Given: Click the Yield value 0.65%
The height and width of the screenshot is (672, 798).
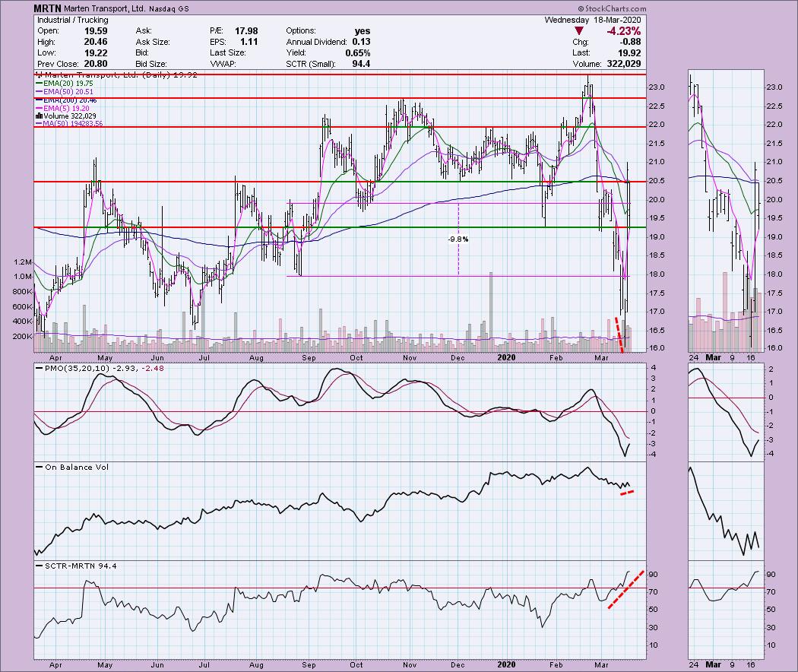Looking at the screenshot, I should point(358,53).
